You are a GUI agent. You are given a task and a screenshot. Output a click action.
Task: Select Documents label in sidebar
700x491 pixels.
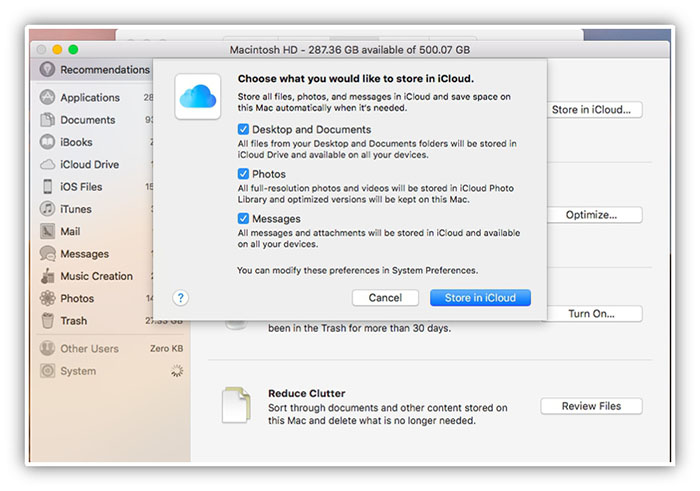coord(88,120)
